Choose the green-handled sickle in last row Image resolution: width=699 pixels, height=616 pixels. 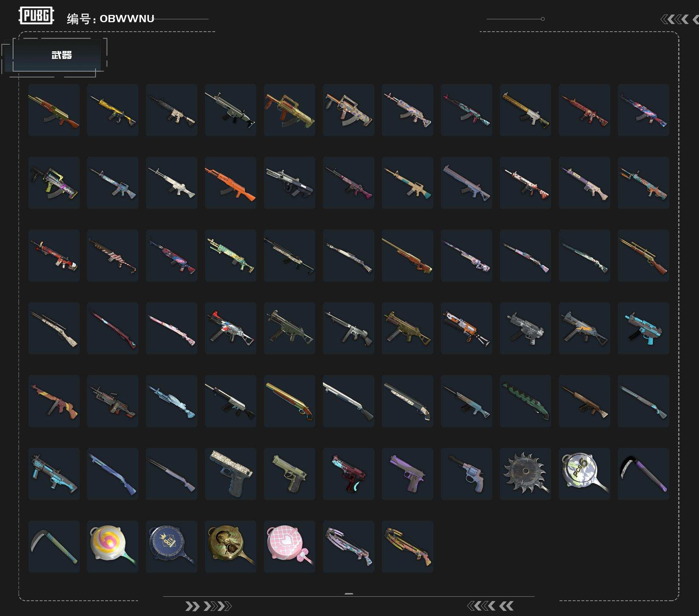point(54,547)
